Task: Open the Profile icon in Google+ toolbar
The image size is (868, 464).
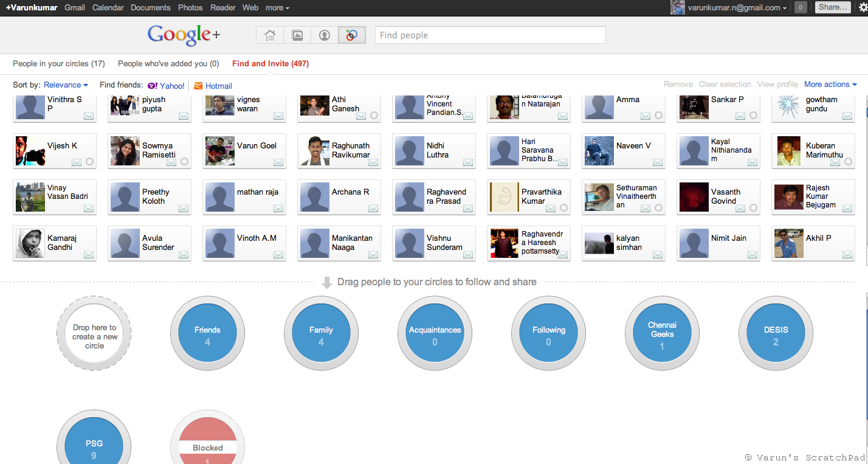Action: (325, 35)
